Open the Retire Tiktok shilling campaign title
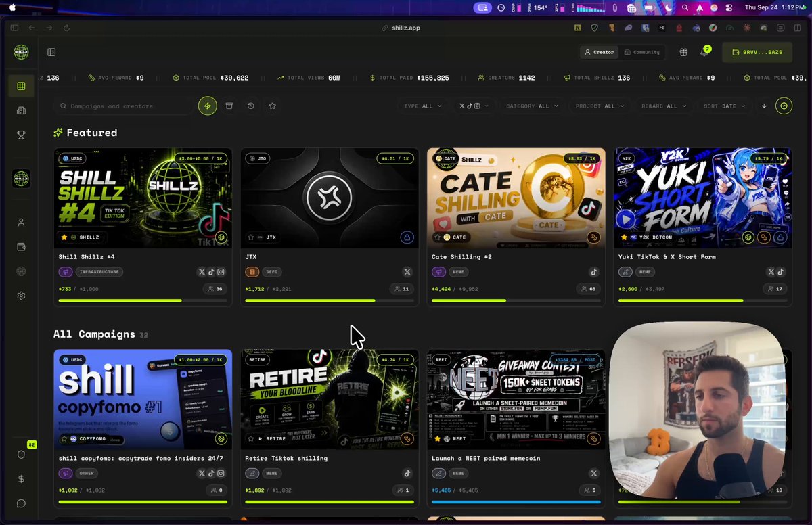Image resolution: width=812 pixels, height=525 pixels. click(x=286, y=458)
